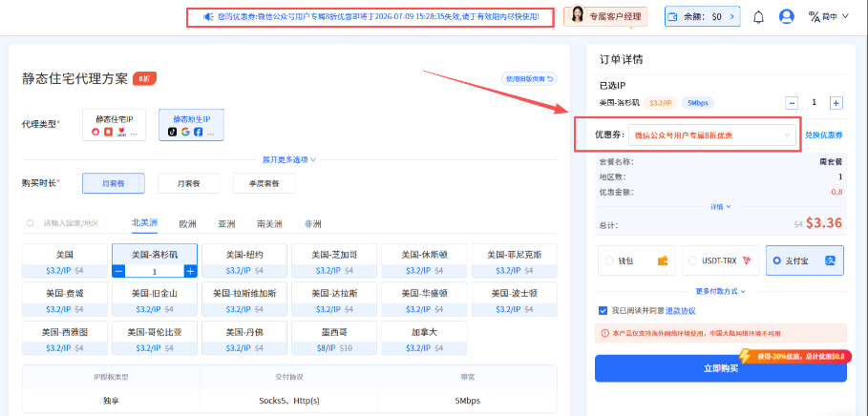Click the search magnifier icon

click(x=31, y=223)
